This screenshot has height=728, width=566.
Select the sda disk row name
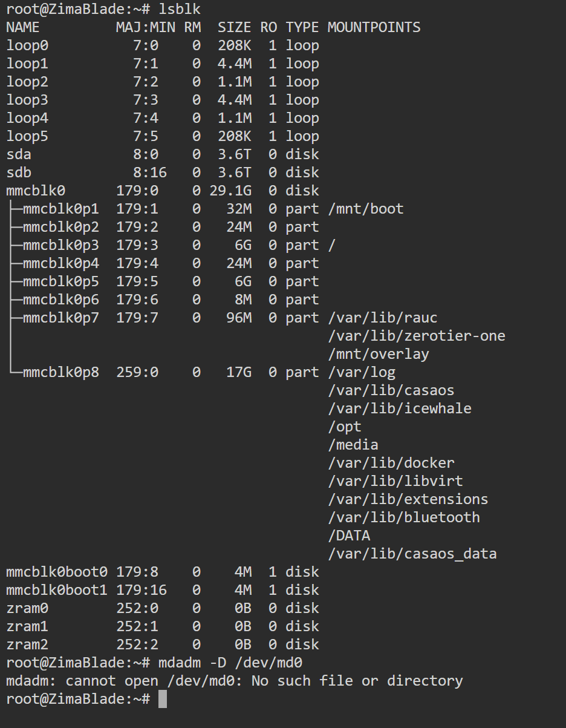pos(19,154)
